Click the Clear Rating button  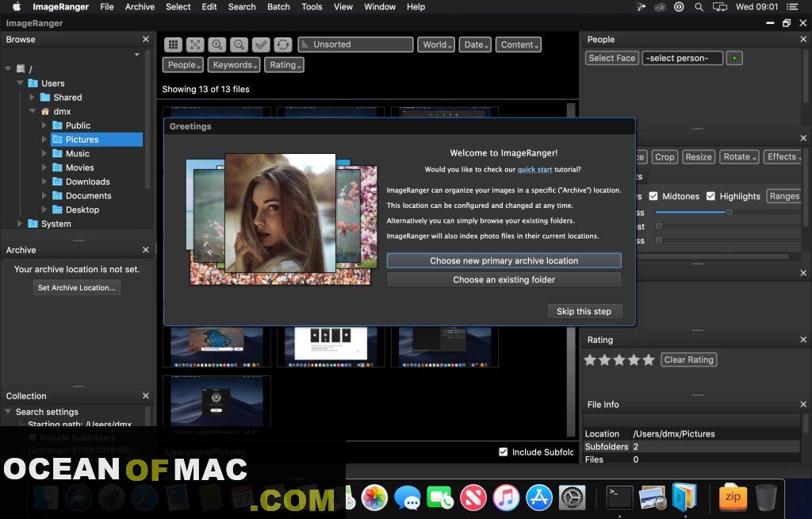pyautogui.click(x=689, y=359)
